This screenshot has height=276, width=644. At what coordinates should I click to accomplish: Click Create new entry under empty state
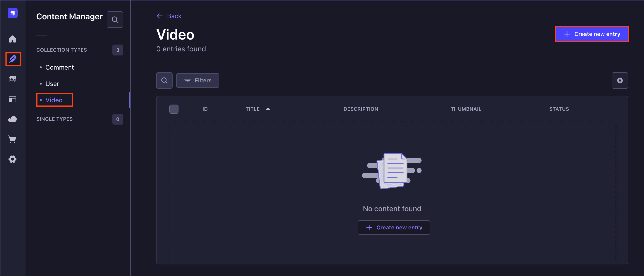(394, 227)
